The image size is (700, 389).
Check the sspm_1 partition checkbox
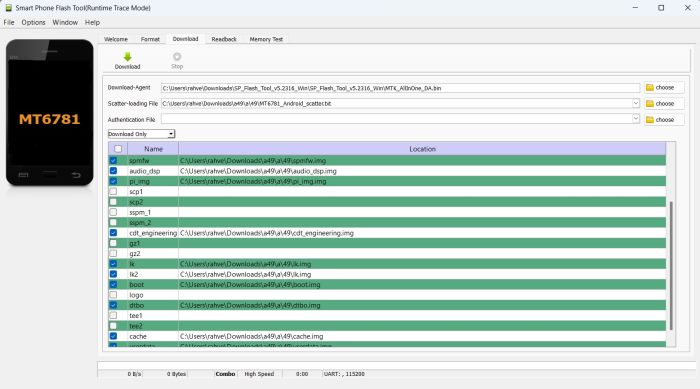click(x=113, y=212)
